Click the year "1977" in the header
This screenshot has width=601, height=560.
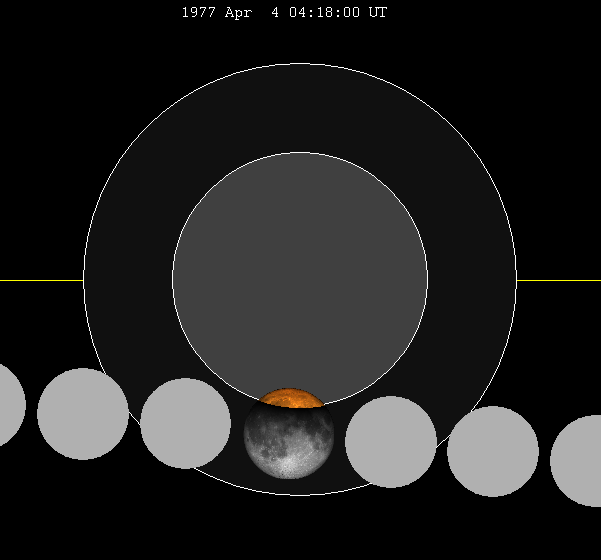tap(198, 13)
